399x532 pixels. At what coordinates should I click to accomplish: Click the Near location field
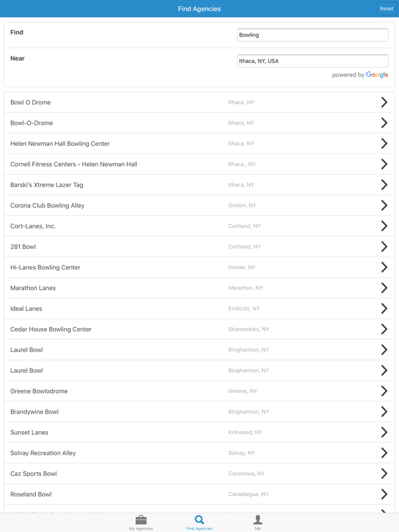click(312, 60)
